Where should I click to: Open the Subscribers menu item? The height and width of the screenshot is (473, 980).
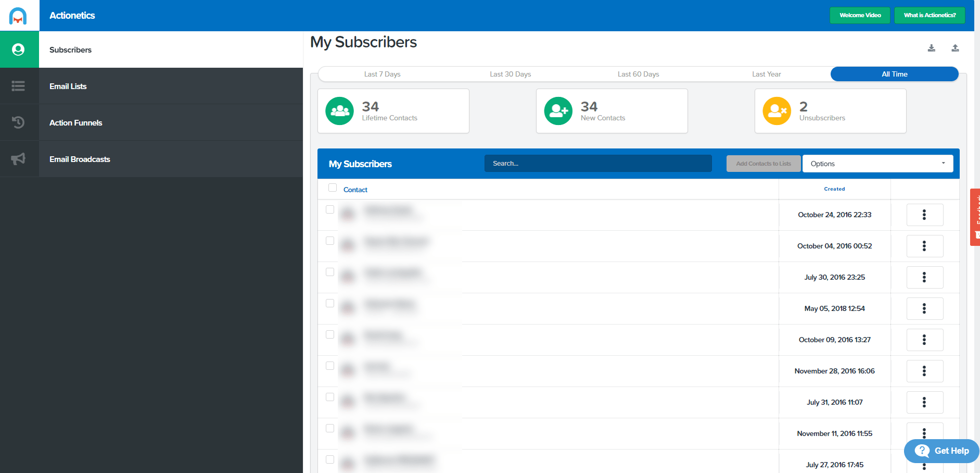tap(171, 49)
